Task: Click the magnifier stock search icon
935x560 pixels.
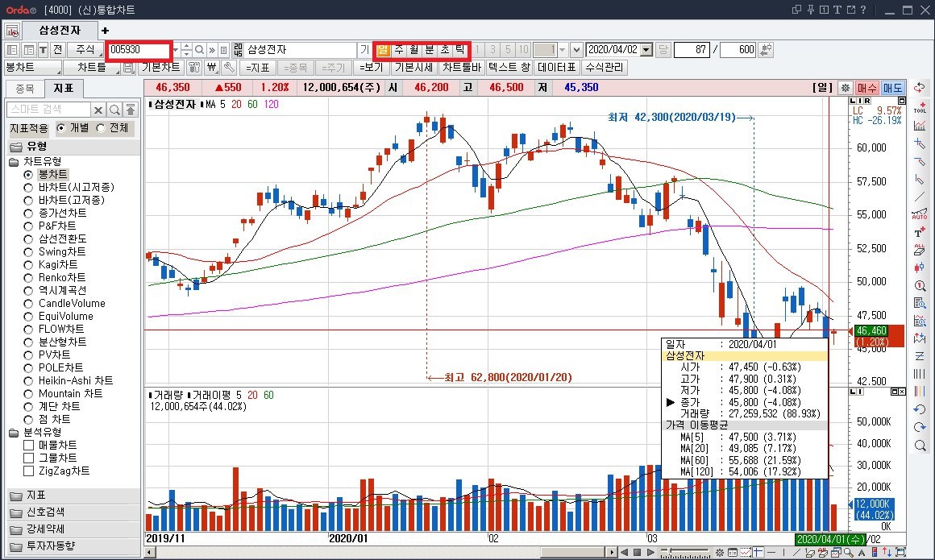Action: [200, 49]
